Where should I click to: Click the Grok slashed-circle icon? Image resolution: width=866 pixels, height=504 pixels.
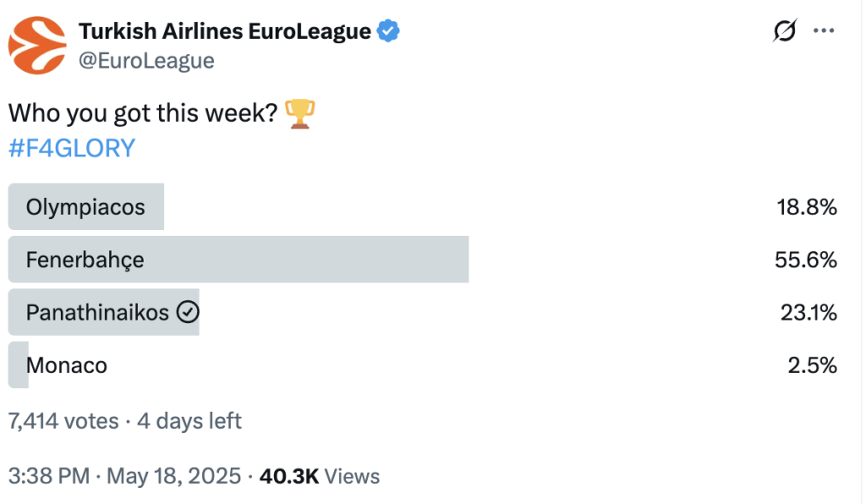[785, 30]
